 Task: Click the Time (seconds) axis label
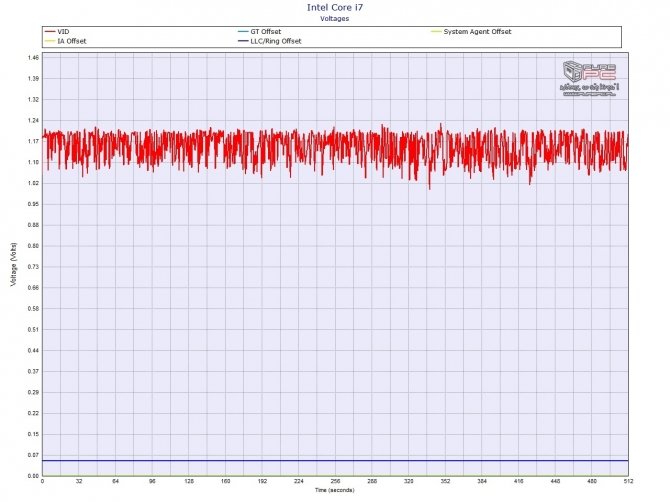click(335, 490)
